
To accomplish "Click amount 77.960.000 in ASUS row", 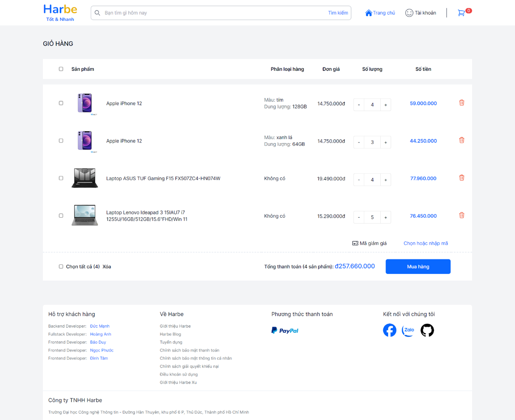I will point(423,178).
